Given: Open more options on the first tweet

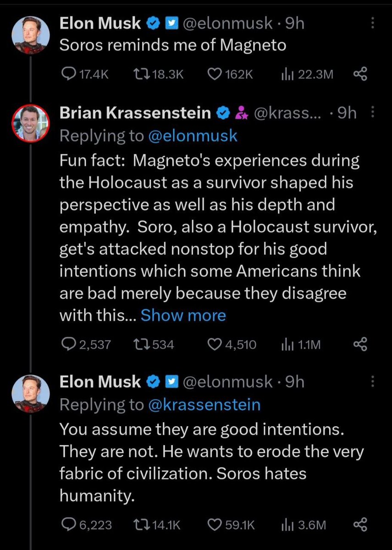Looking at the screenshot, I should 372,23.
